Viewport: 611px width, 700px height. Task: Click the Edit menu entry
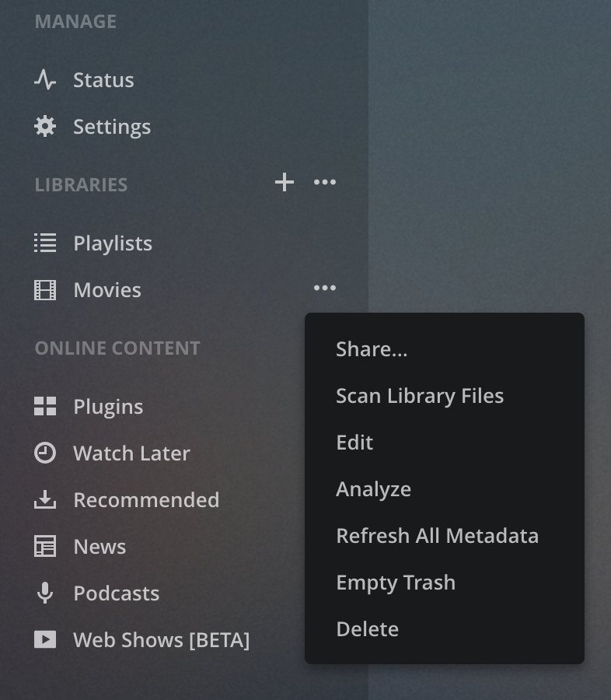click(x=354, y=442)
